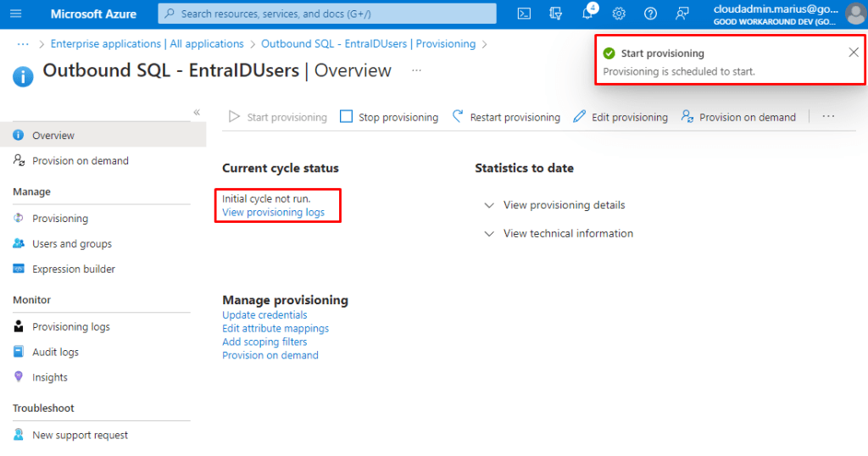Click the Update credentials link
Viewport: 868px width, 456px height.
pos(264,315)
